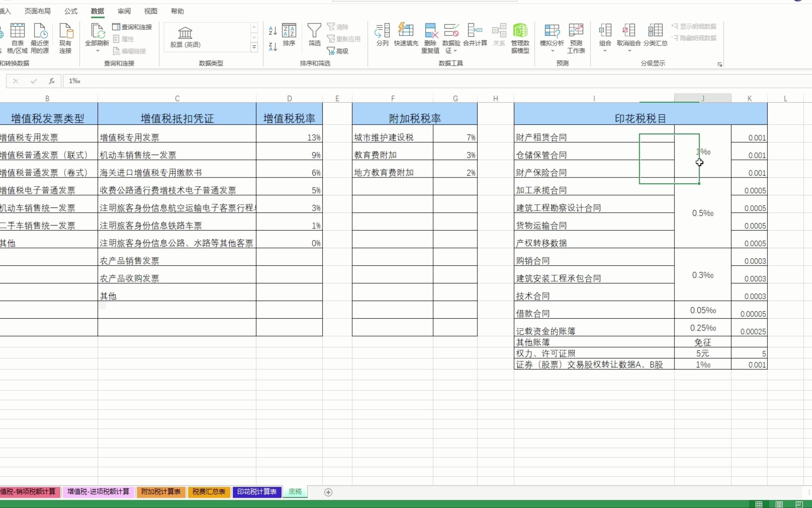Confirm entry with formula bar checkmark
The width and height of the screenshot is (812, 508).
[x=33, y=81]
